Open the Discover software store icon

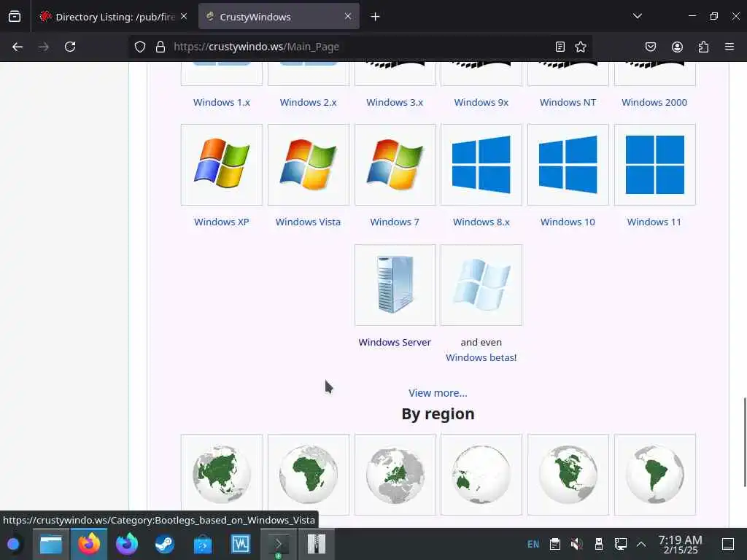pos(203,544)
